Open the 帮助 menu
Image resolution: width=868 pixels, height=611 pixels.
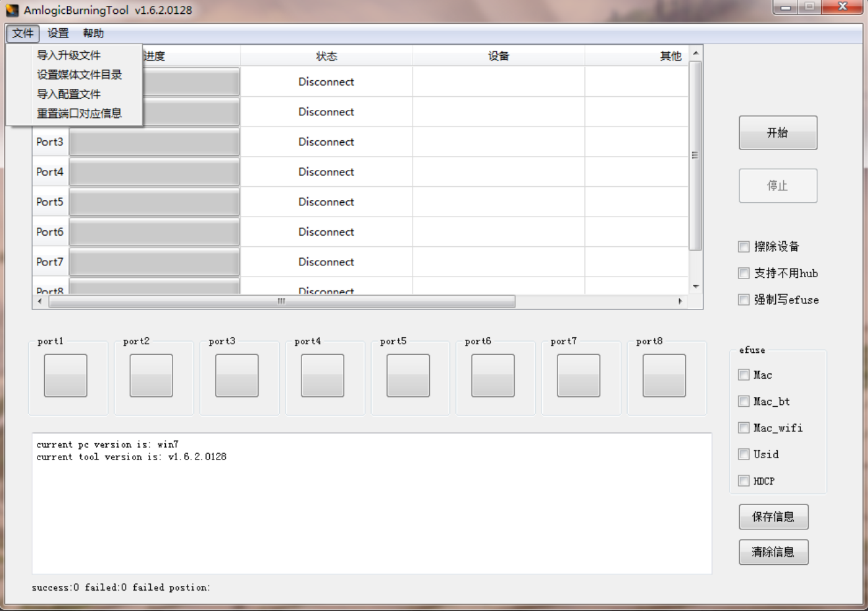[x=93, y=33]
